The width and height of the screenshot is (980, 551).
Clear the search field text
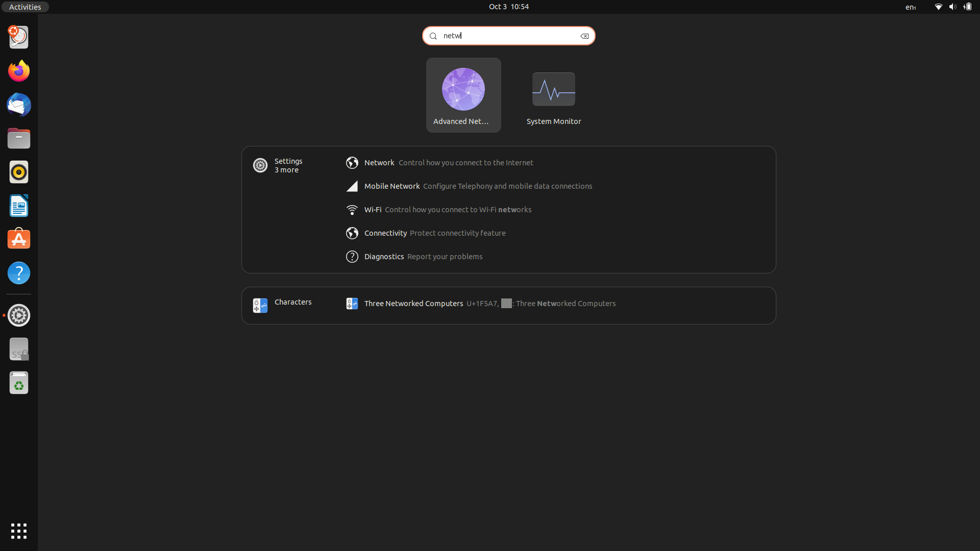point(584,36)
